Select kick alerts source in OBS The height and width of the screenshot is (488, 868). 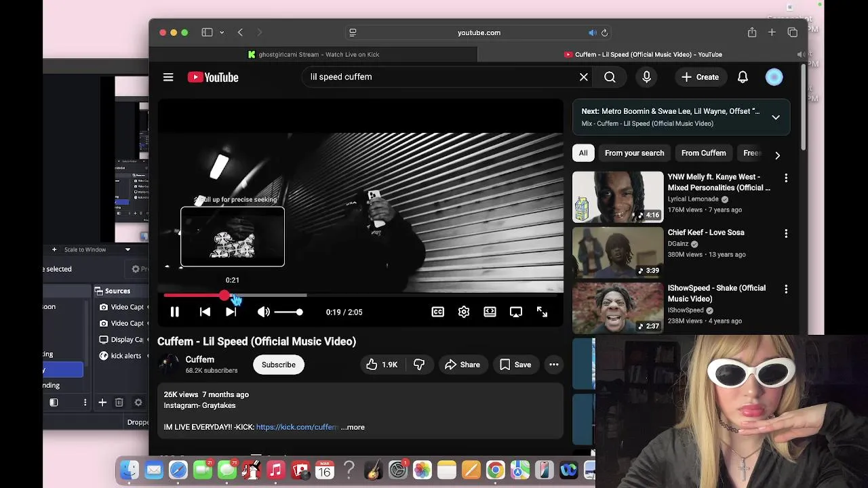coord(121,356)
